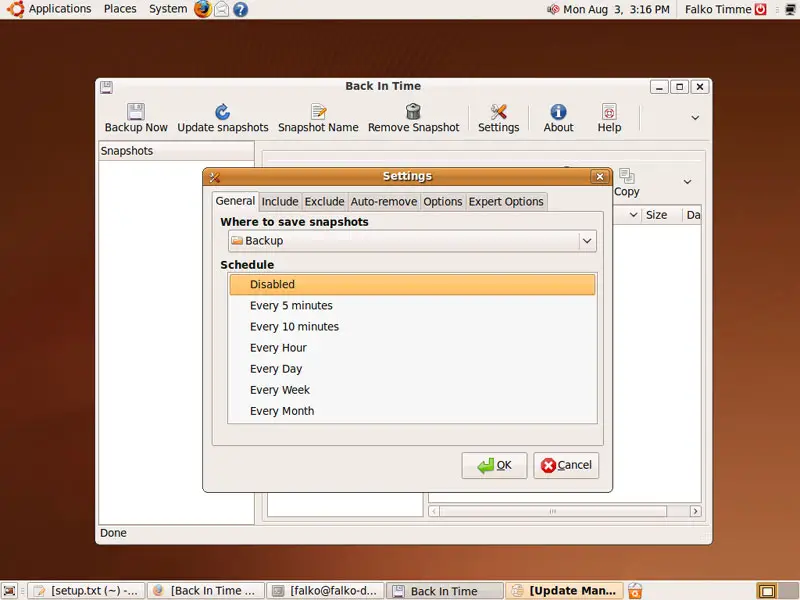
Task: Launch Firefox from the top panel
Action: click(203, 9)
